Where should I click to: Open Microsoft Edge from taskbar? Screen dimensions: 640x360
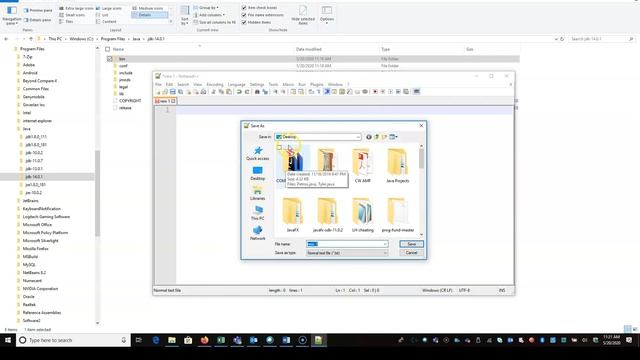click(x=156, y=340)
